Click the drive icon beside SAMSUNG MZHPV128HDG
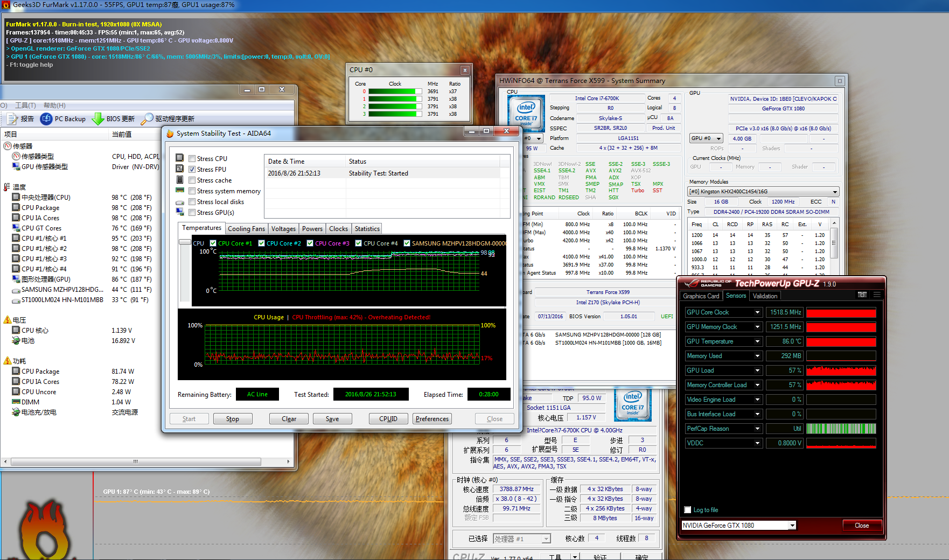949x560 pixels. pyautogui.click(x=16, y=290)
